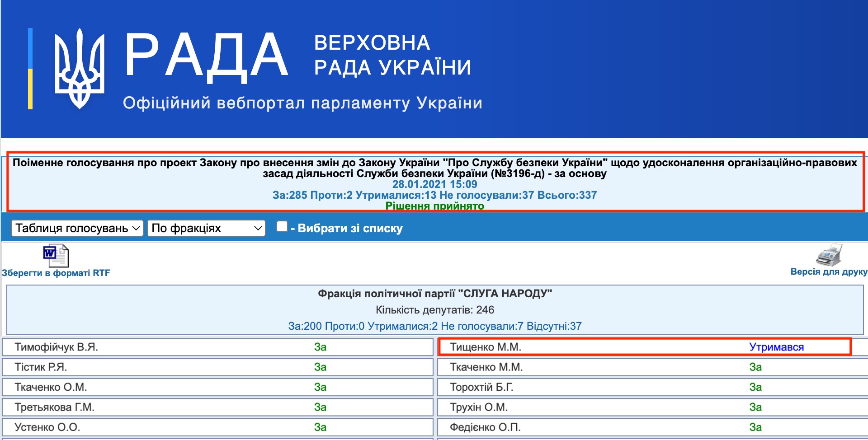Click deputy name 'Ткаченко О.М.'
This screenshot has height=440, width=868.
pyautogui.click(x=51, y=387)
